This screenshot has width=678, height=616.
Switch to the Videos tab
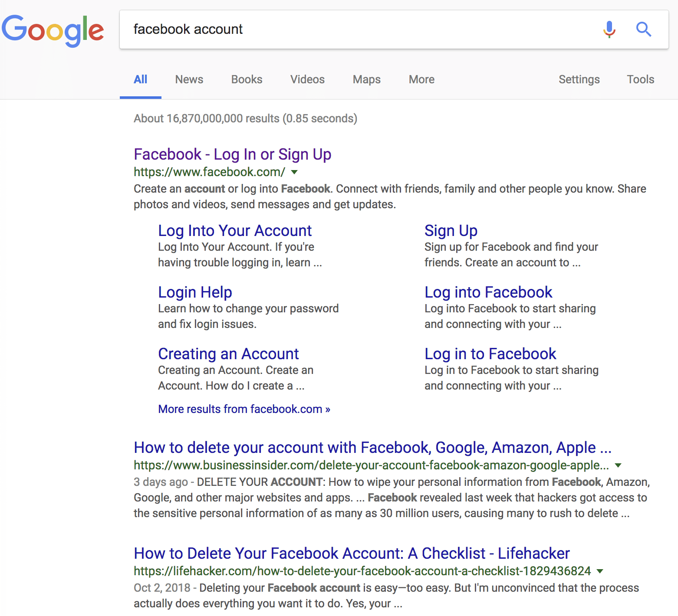pyautogui.click(x=307, y=79)
